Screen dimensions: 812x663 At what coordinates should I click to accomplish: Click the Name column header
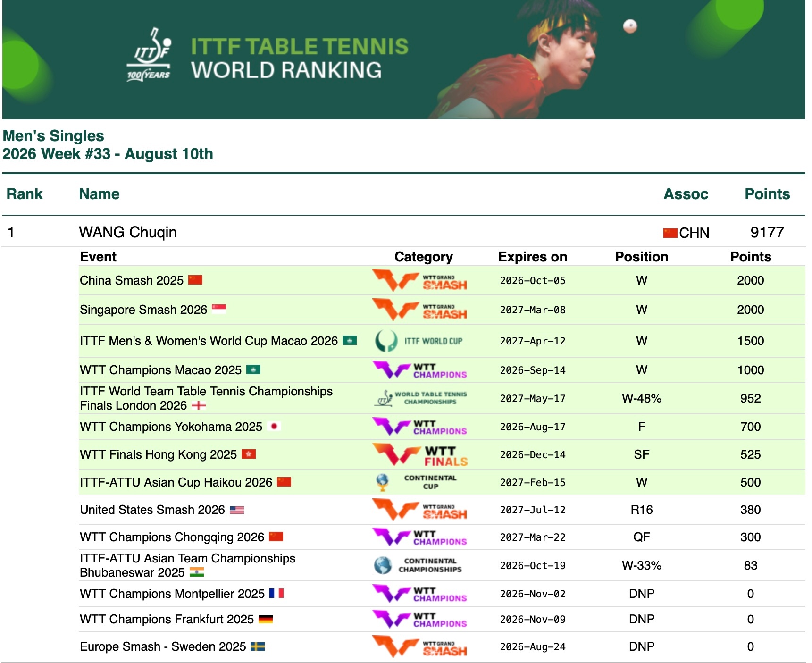pos(99,194)
